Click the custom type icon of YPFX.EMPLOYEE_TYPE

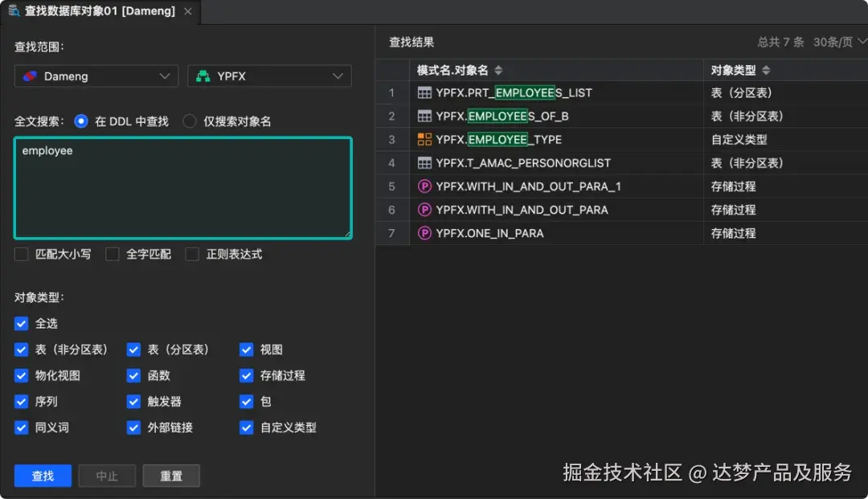click(424, 139)
